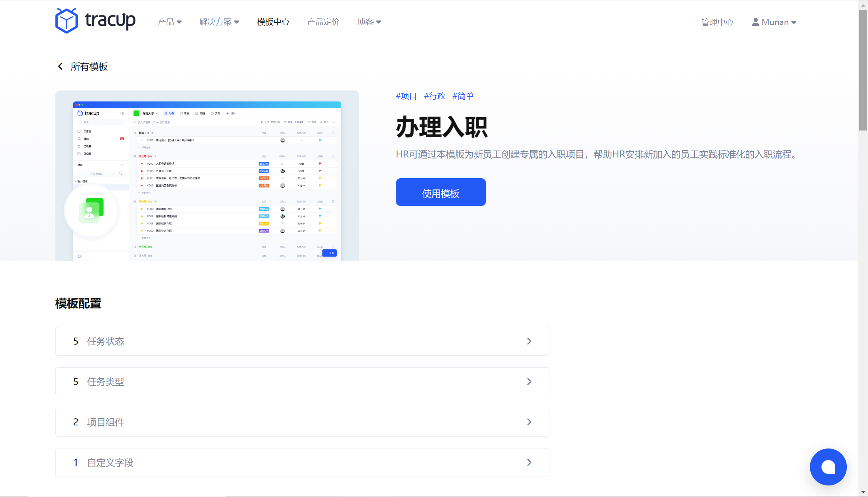Click the chevron on 任务状态 row
The height and width of the screenshot is (497, 868).
point(529,341)
